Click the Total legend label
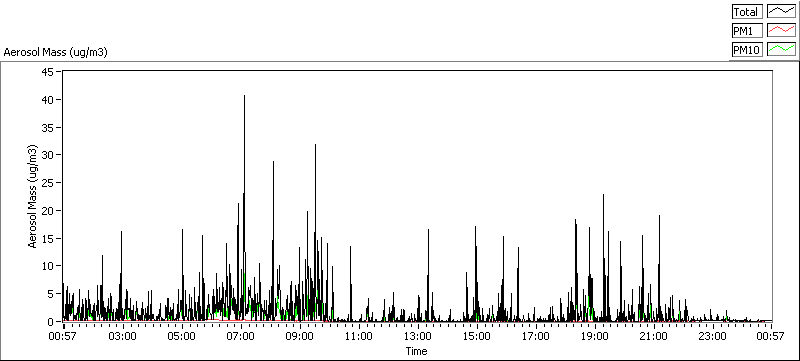 tap(747, 12)
